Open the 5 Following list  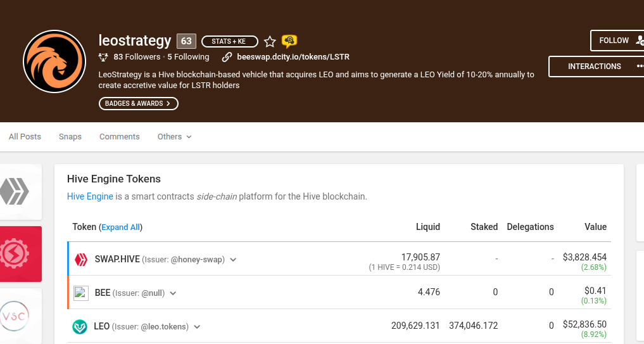point(188,57)
